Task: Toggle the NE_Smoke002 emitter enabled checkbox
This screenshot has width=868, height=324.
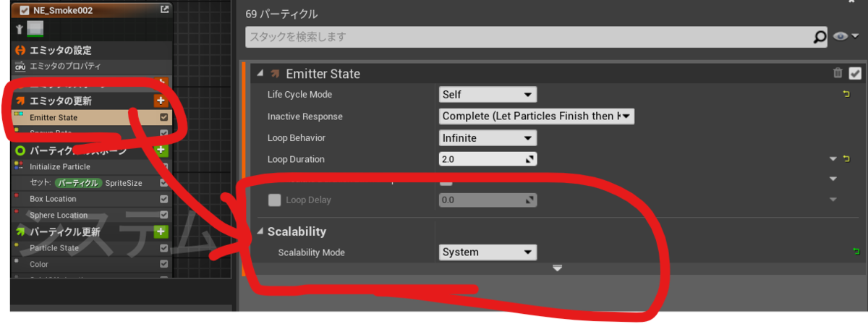Action: pyautogui.click(x=25, y=10)
